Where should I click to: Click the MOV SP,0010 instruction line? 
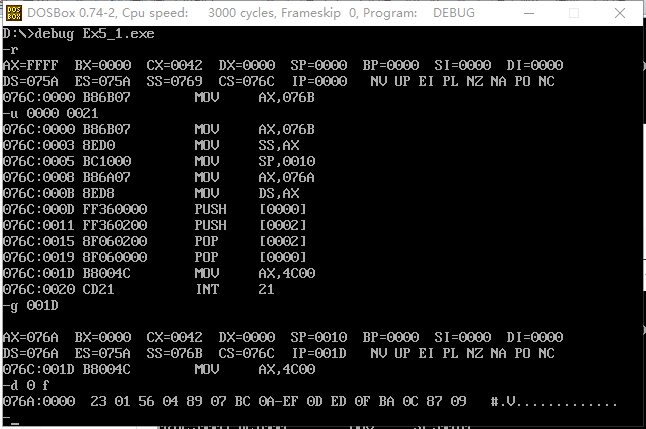(x=159, y=161)
